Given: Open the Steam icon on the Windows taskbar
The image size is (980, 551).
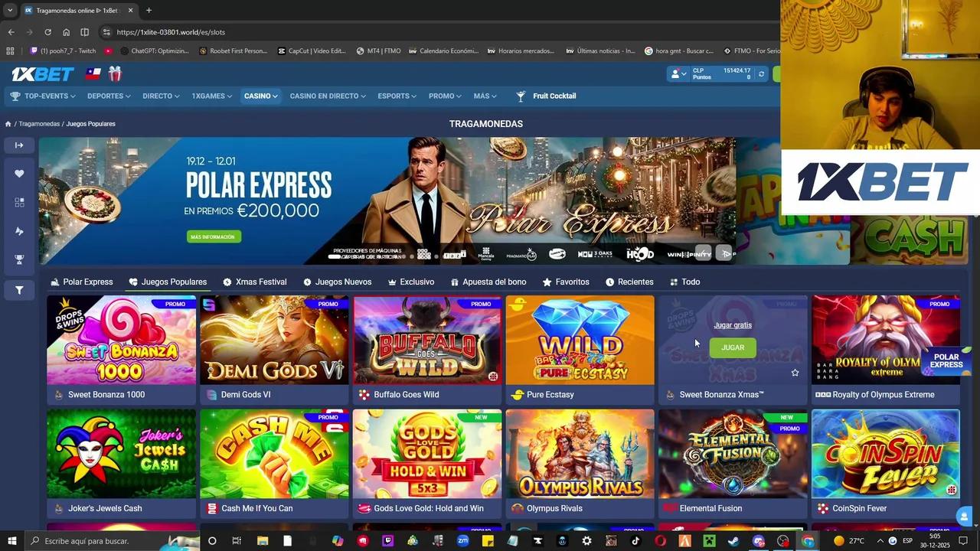Looking at the screenshot, I should 733,541.
